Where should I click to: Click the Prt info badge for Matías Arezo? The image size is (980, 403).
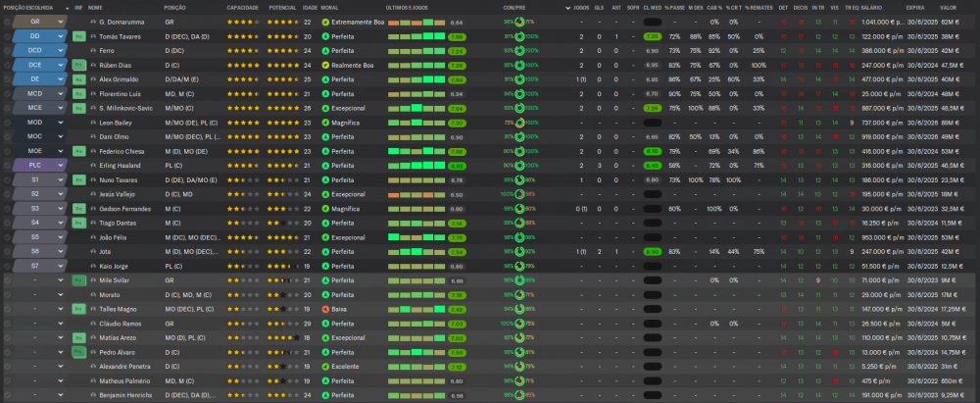tap(78, 338)
